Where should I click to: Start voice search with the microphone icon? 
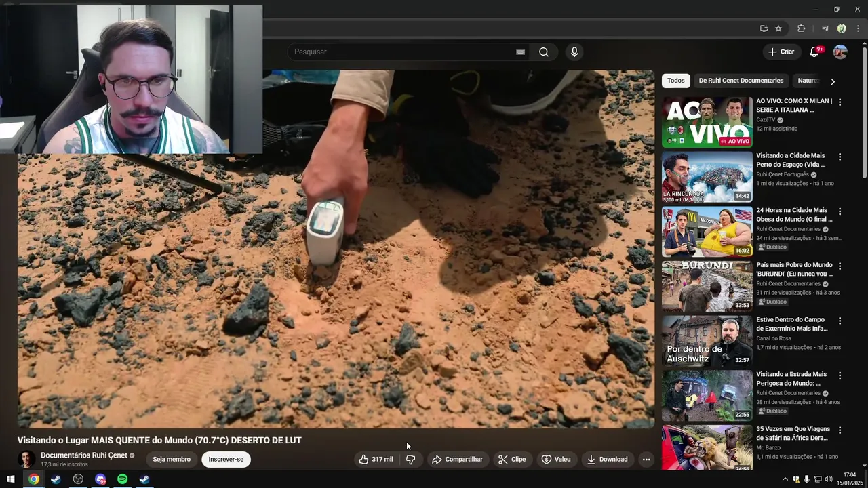574,52
